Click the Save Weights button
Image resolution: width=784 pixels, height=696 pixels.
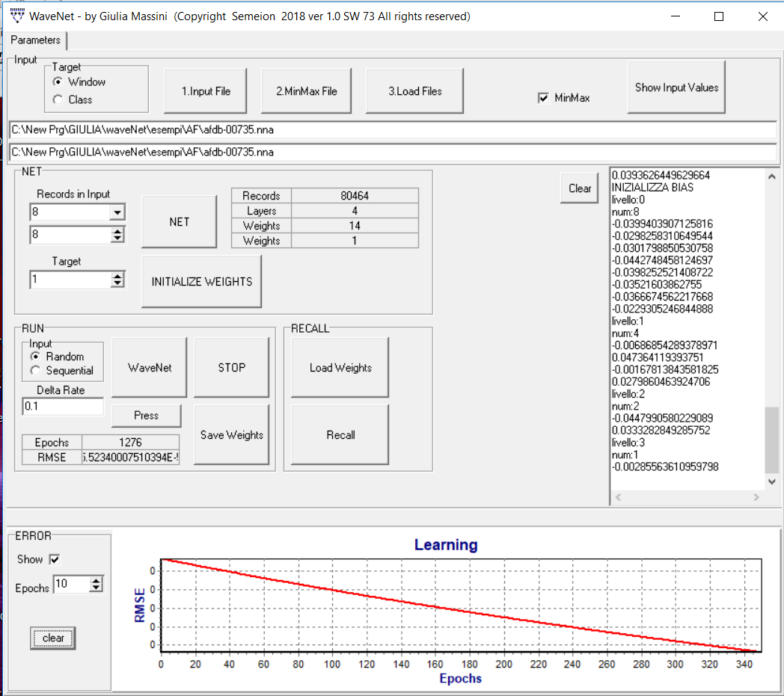pos(231,434)
